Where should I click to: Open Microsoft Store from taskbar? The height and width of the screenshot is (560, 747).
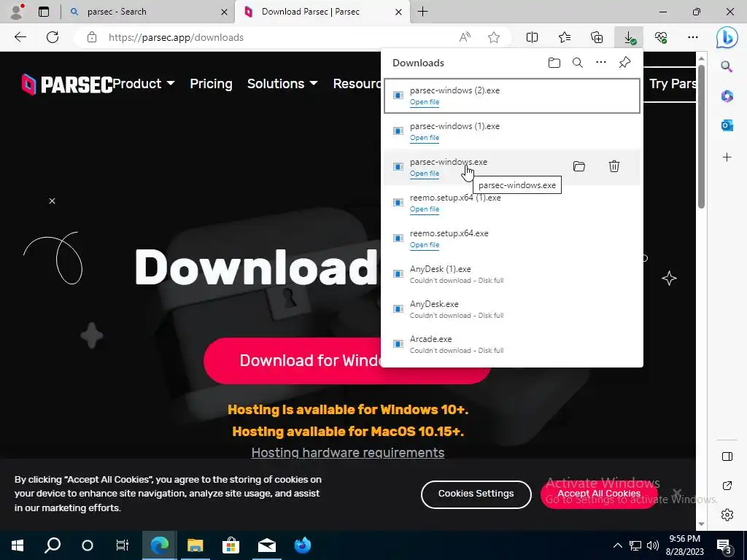(x=231, y=545)
